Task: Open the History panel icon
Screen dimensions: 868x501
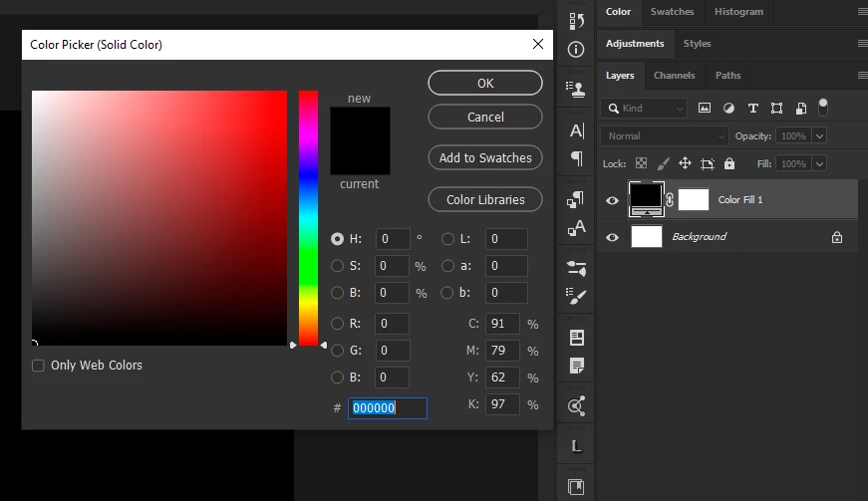Action: click(x=576, y=21)
